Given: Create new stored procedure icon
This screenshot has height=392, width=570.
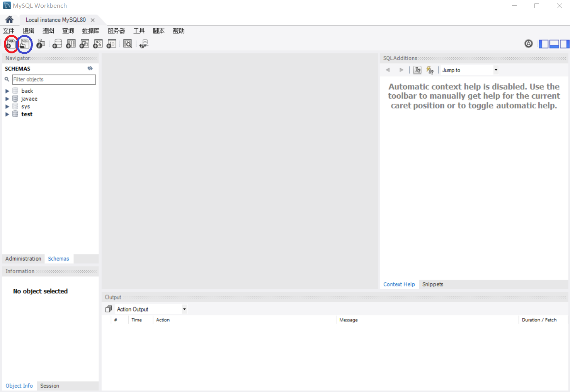Looking at the screenshot, I should tap(98, 44).
